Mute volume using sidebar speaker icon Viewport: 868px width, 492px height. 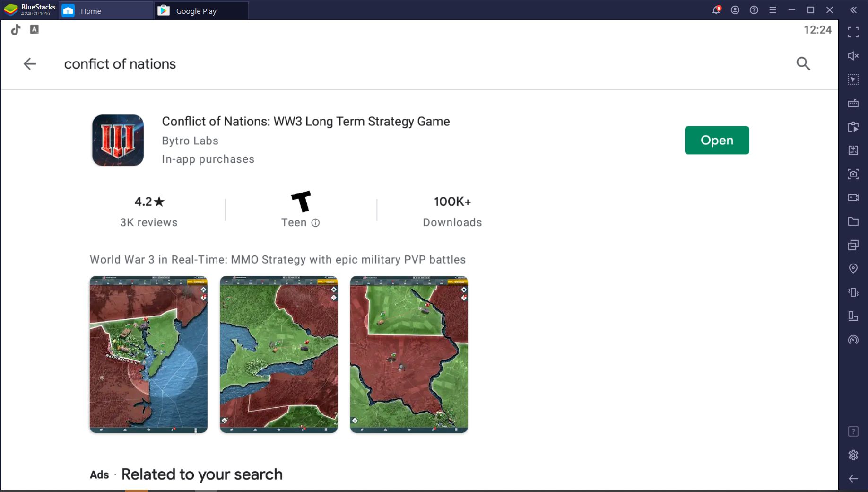click(x=853, y=56)
